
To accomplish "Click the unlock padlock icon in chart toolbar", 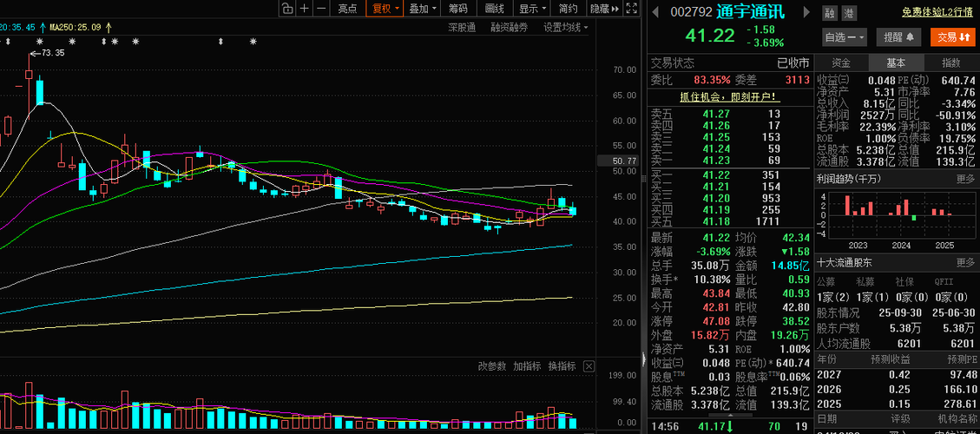I will click(286, 8).
